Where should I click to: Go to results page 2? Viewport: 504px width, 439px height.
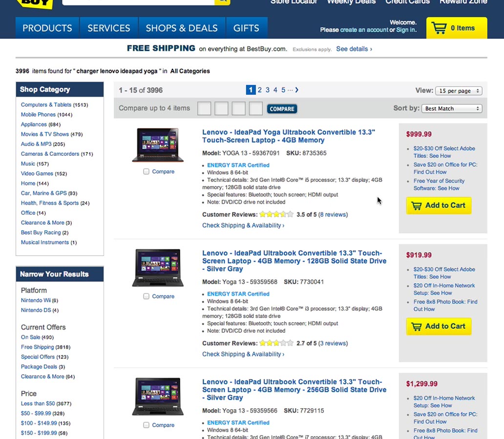click(260, 90)
